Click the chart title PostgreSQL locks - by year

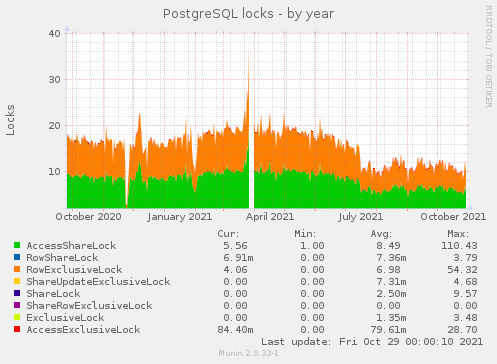click(248, 14)
